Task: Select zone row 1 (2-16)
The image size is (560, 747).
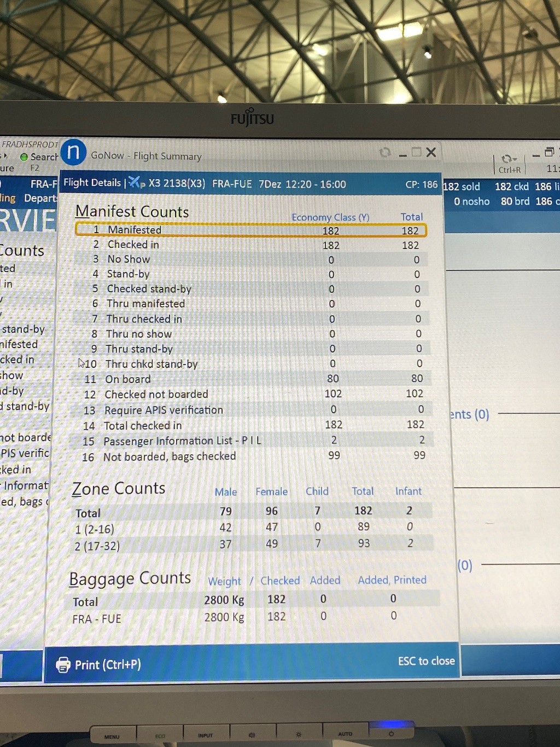Action: click(250, 528)
